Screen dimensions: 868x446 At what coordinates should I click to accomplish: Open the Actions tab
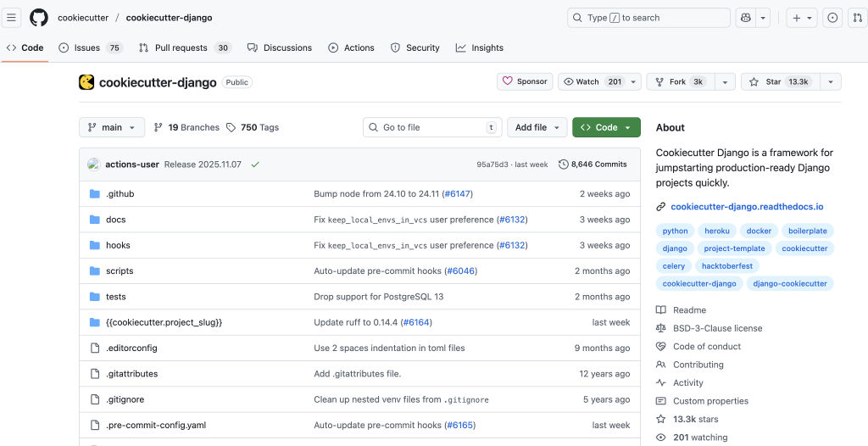(351, 47)
